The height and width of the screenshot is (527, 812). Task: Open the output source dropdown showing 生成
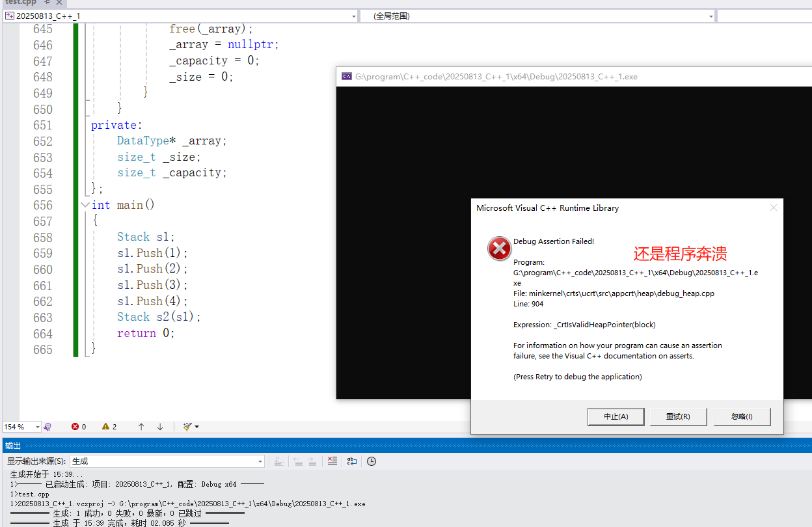tap(167, 461)
